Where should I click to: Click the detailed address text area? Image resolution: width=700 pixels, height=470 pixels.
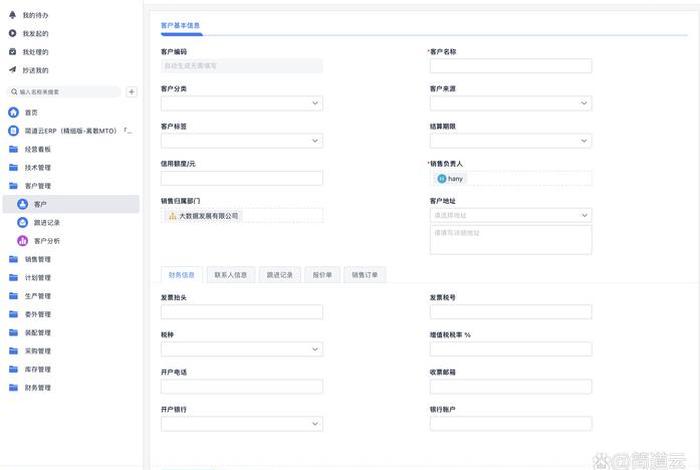(x=511, y=240)
